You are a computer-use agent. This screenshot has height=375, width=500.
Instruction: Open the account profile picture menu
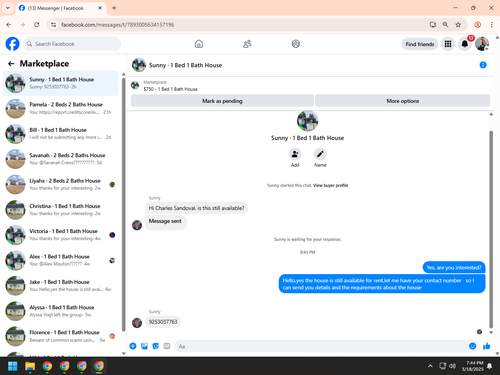(482, 44)
